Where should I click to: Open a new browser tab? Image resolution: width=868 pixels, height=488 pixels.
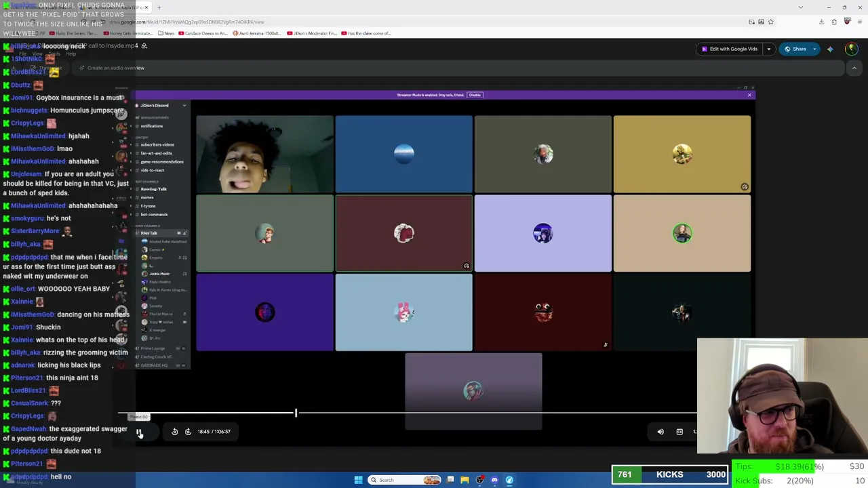point(159,7)
